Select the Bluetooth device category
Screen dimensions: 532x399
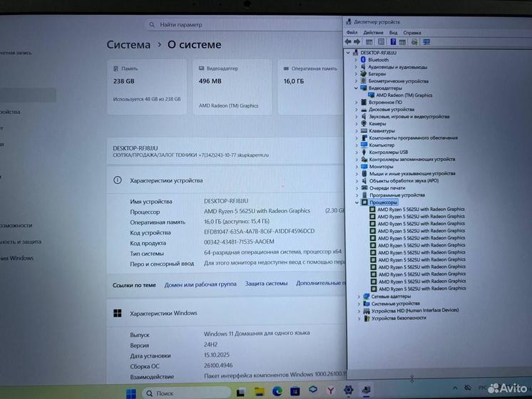378,60
